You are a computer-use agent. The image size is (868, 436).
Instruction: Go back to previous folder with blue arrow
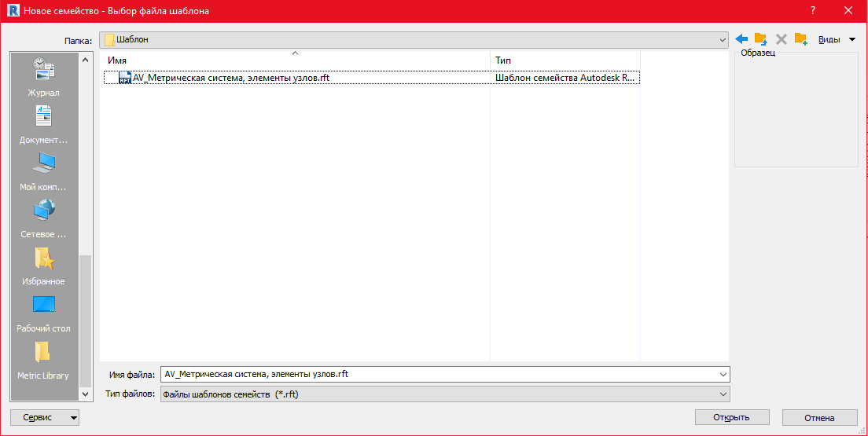pos(741,39)
